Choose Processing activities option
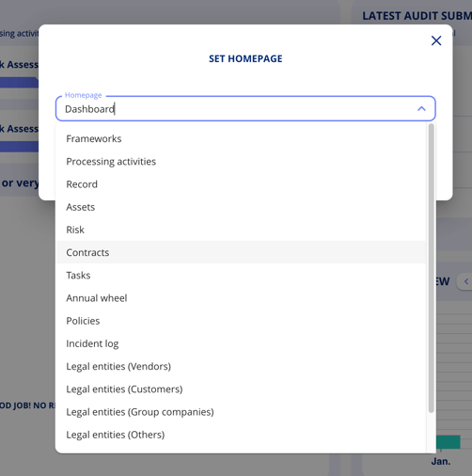 coord(241,162)
